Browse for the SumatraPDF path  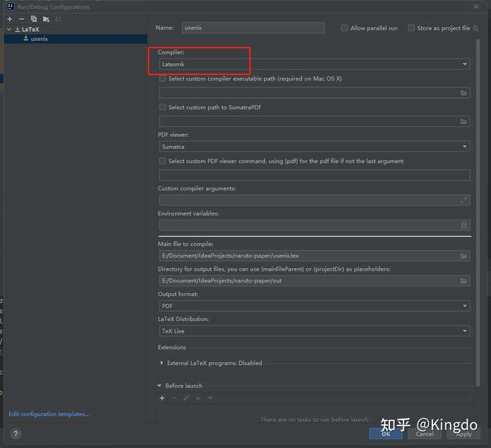click(464, 121)
